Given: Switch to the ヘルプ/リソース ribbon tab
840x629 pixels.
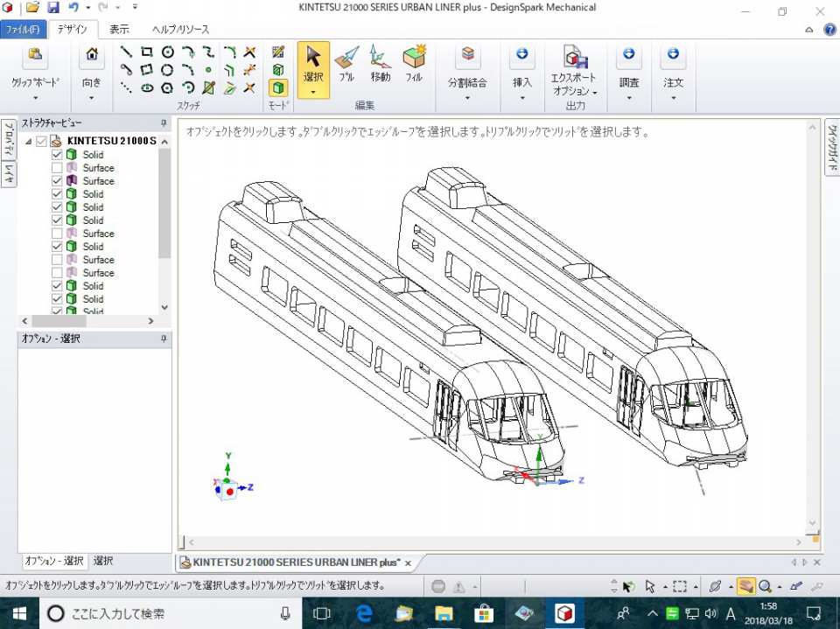Looking at the screenshot, I should pyautogui.click(x=180, y=30).
